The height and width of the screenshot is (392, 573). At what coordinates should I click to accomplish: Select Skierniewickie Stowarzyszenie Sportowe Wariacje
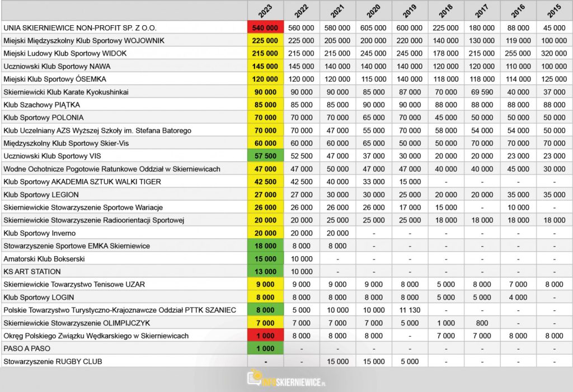click(83, 207)
